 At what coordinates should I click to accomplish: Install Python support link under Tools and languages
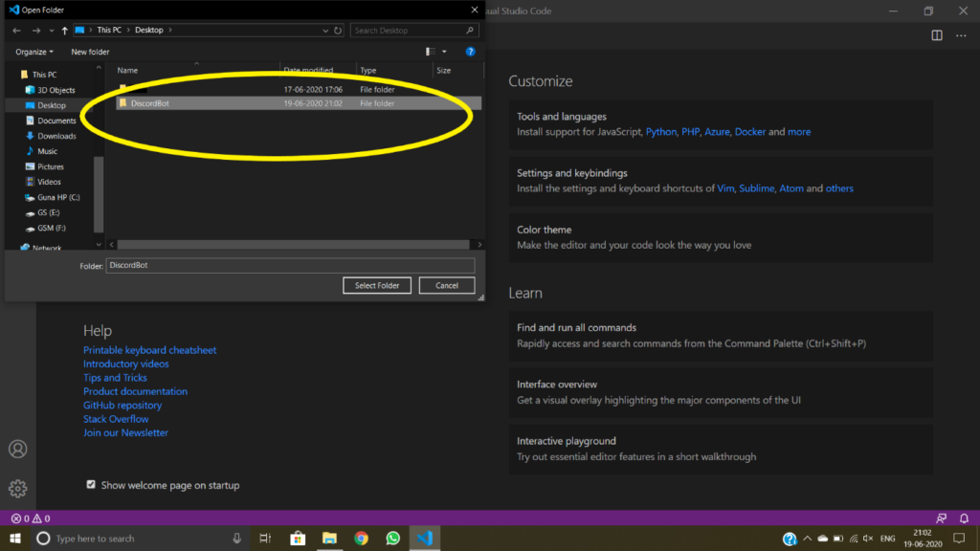click(x=661, y=132)
